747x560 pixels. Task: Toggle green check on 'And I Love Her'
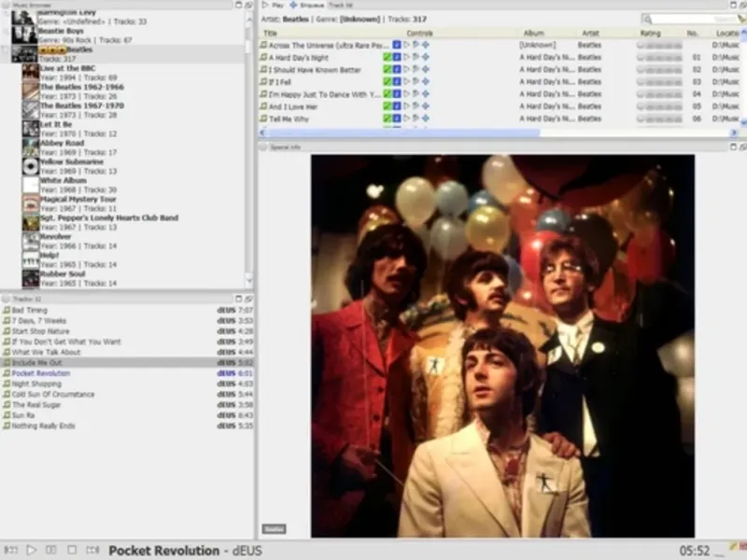(388, 106)
